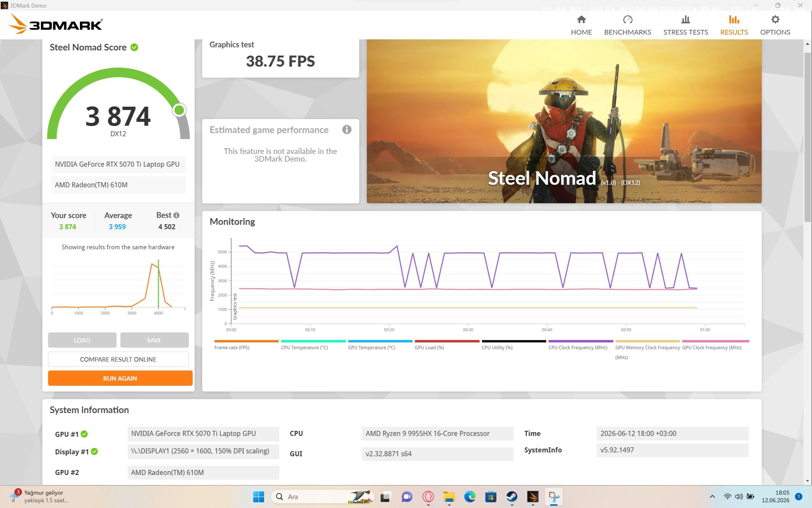Click the Wi-Fi tray icon

point(727,497)
